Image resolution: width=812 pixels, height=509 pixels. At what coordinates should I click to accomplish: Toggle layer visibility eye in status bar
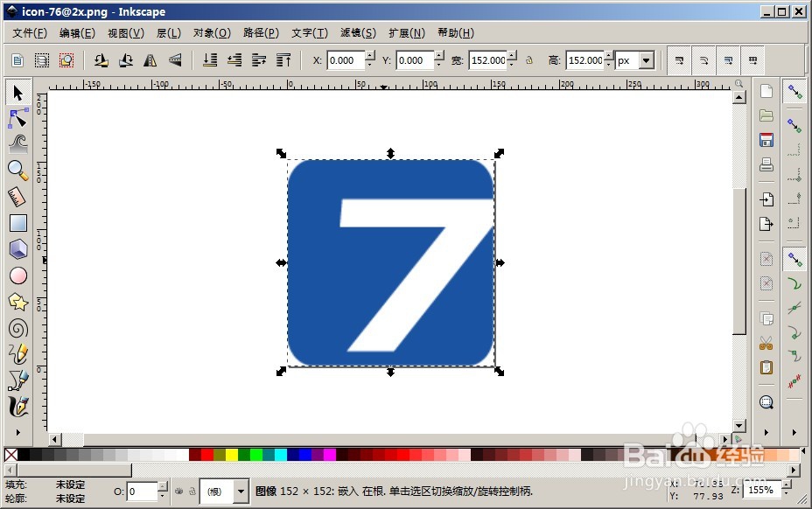tap(179, 492)
